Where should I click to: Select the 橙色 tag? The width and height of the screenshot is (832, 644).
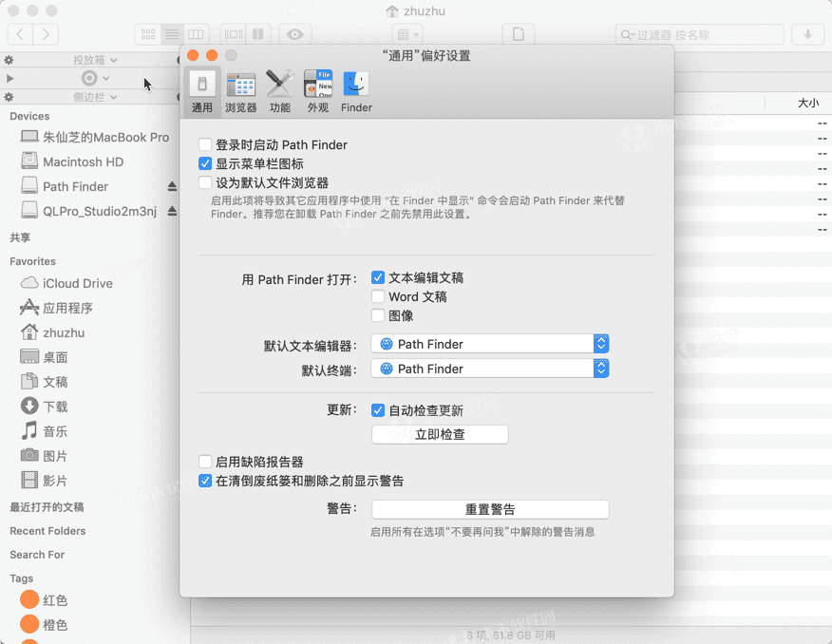coord(44,624)
